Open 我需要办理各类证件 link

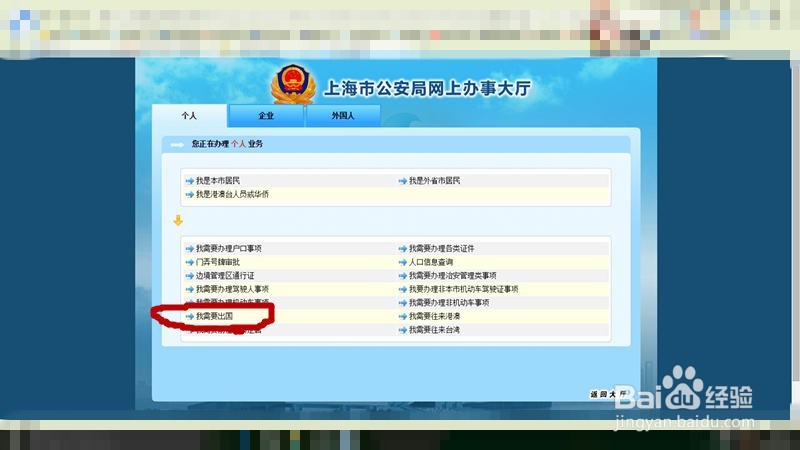[441, 248]
